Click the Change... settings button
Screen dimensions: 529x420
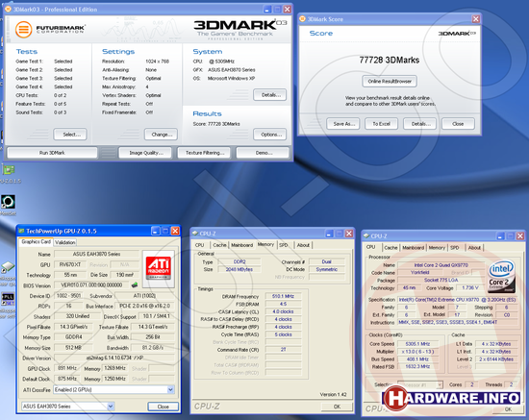tap(161, 135)
